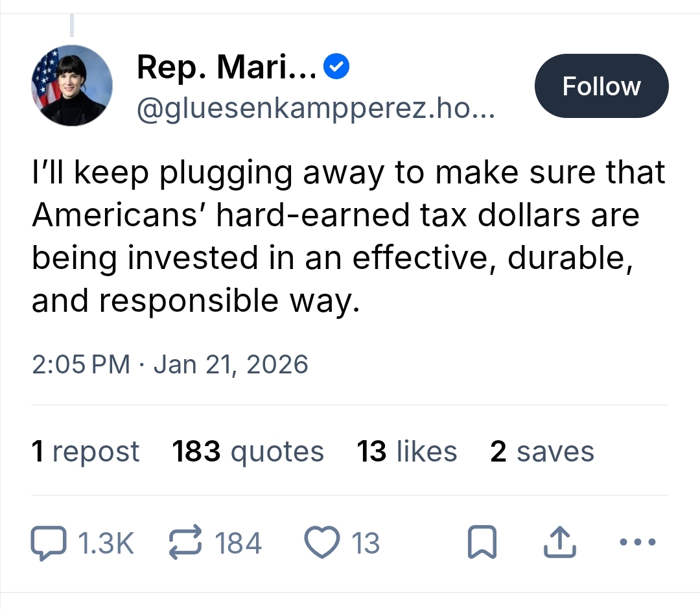Screen dimensions: 700x610
Task: Like the post with heart icon
Action: (322, 543)
